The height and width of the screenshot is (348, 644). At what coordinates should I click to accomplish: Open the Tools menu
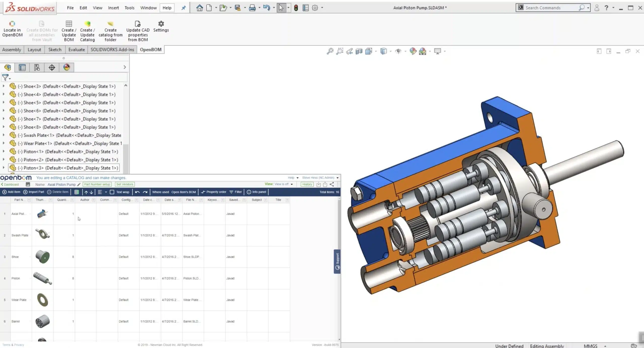[129, 8]
